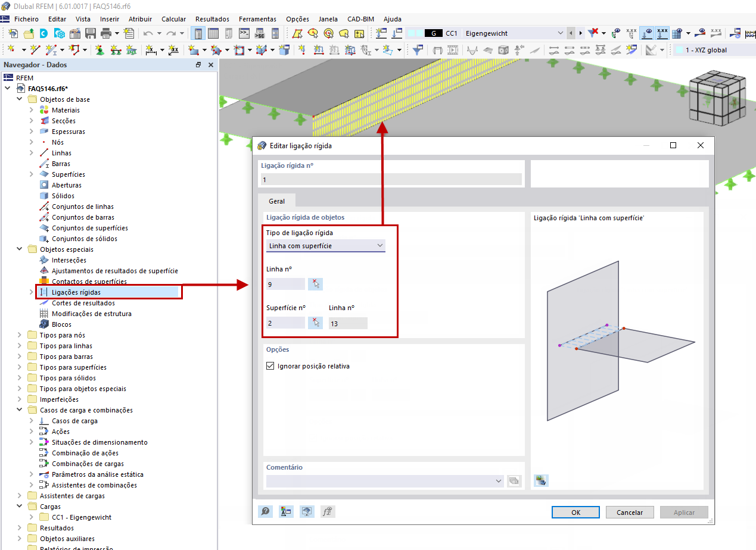This screenshot has width=756, height=550.
Task: Select the delete cross icon next to Linha n°
Action: [316, 284]
